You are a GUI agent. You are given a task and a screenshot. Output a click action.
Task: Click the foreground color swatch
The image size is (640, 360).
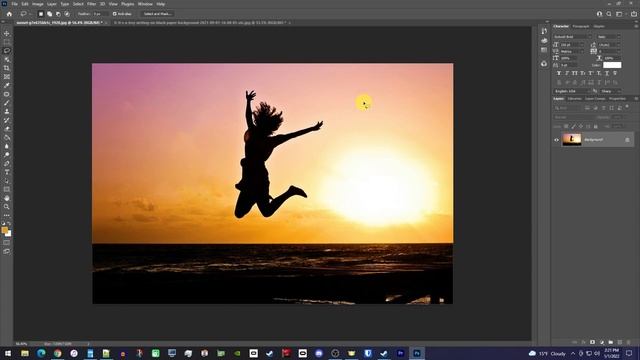click(x=4, y=230)
